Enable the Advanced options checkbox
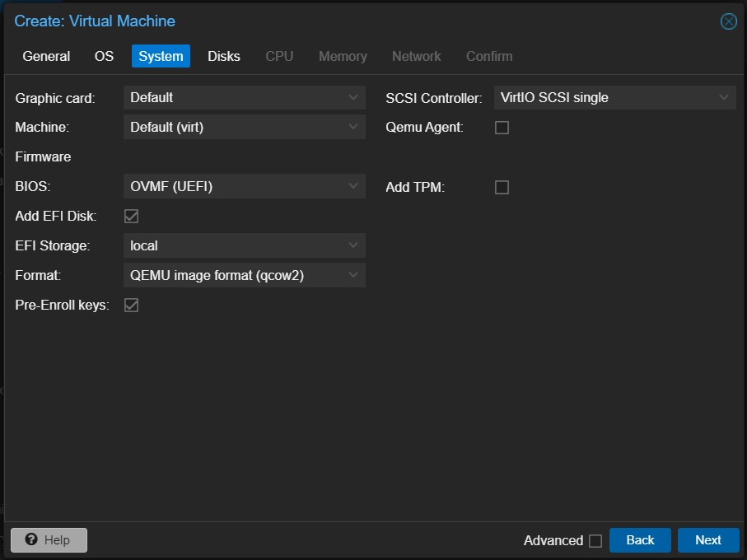 point(595,541)
